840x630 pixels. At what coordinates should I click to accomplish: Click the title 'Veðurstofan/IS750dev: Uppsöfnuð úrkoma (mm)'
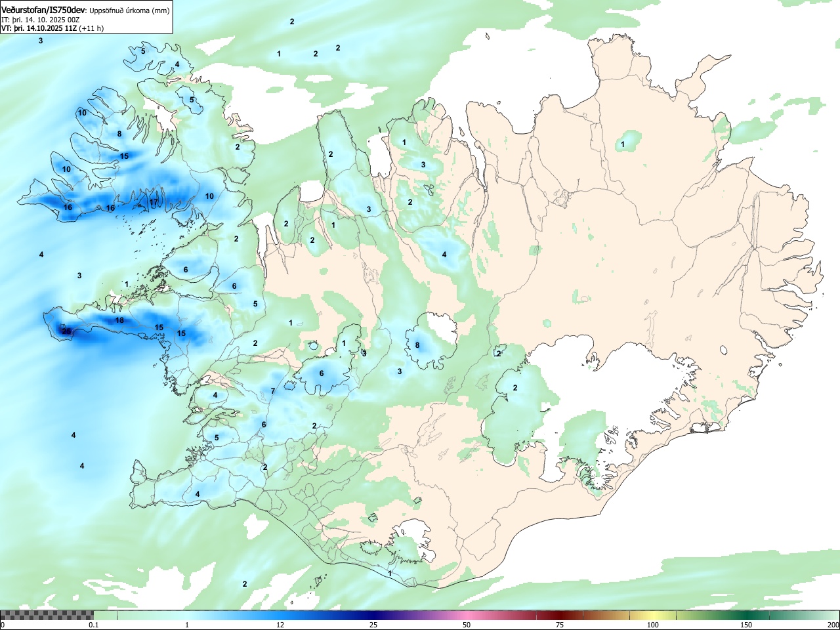pyautogui.click(x=85, y=10)
